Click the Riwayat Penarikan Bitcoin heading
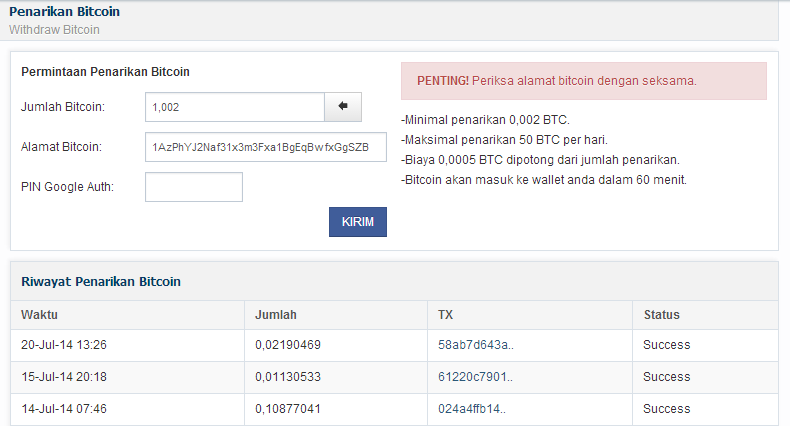Screen dimensions: 790x426 click(x=101, y=281)
